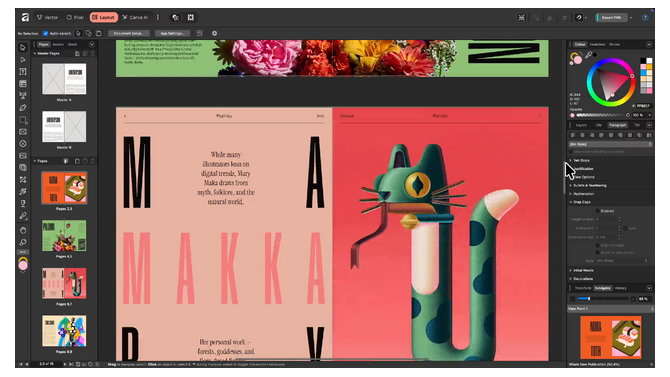Viewport: 670px width, 377px height.
Task: Select the Hand view tool
Action: [23, 230]
